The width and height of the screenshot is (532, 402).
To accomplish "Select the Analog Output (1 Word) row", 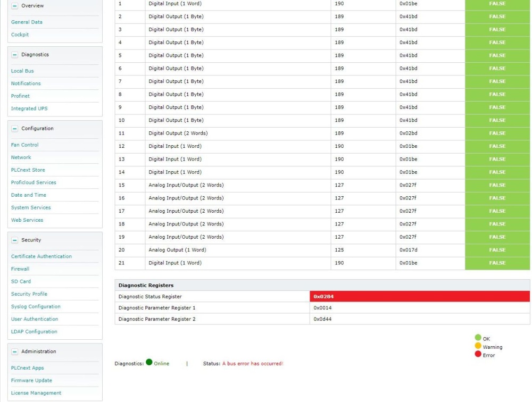I will tap(177, 250).
